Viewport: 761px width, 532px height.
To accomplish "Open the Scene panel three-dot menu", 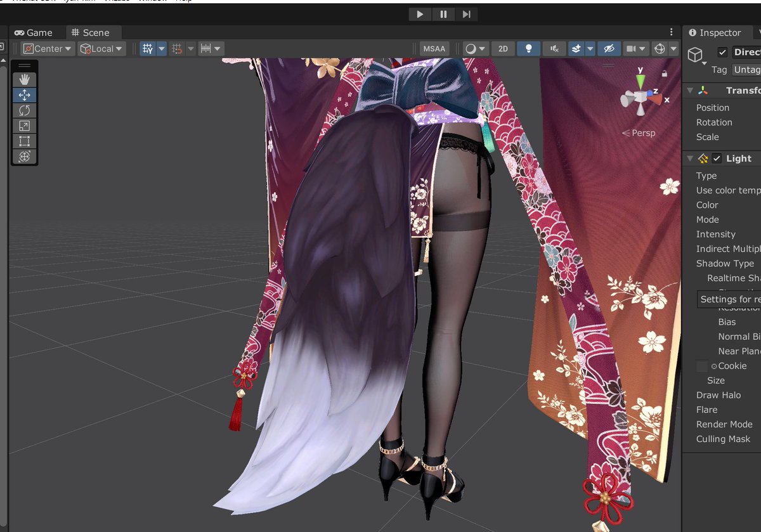I will pos(672,32).
